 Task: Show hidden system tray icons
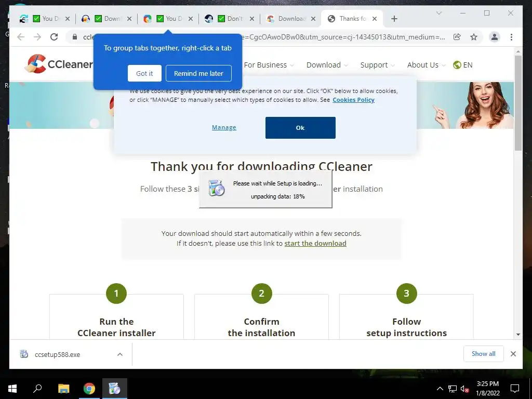click(x=440, y=389)
